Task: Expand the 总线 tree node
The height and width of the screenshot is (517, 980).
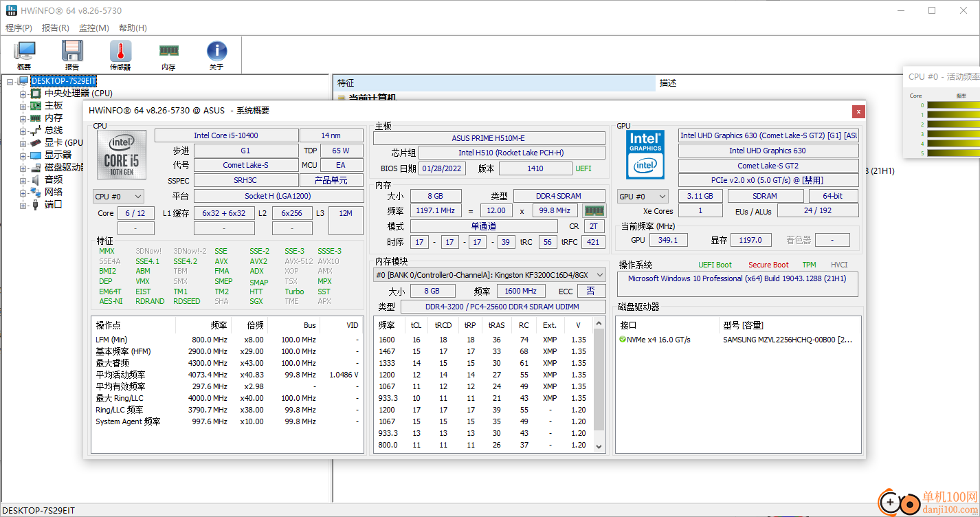Action: tap(23, 131)
